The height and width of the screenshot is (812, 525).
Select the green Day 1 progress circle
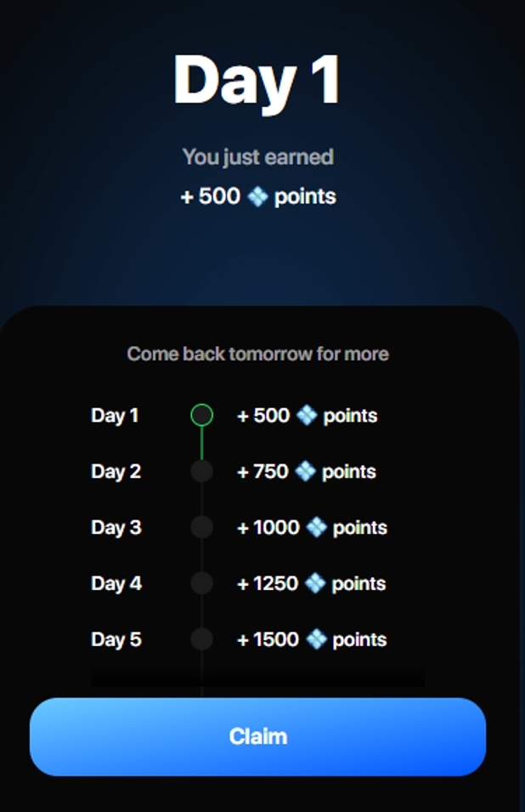[201, 415]
